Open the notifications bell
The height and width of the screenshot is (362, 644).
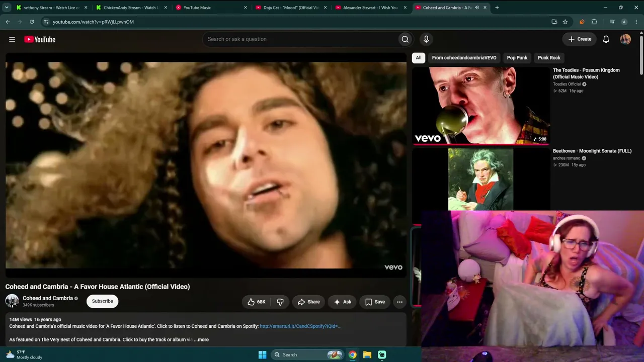point(606,39)
